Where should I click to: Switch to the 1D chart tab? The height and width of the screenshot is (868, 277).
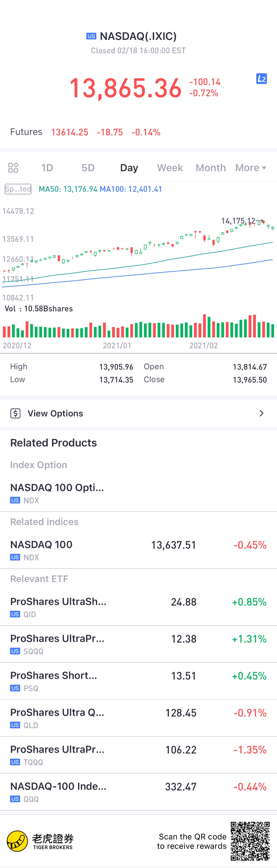click(47, 168)
